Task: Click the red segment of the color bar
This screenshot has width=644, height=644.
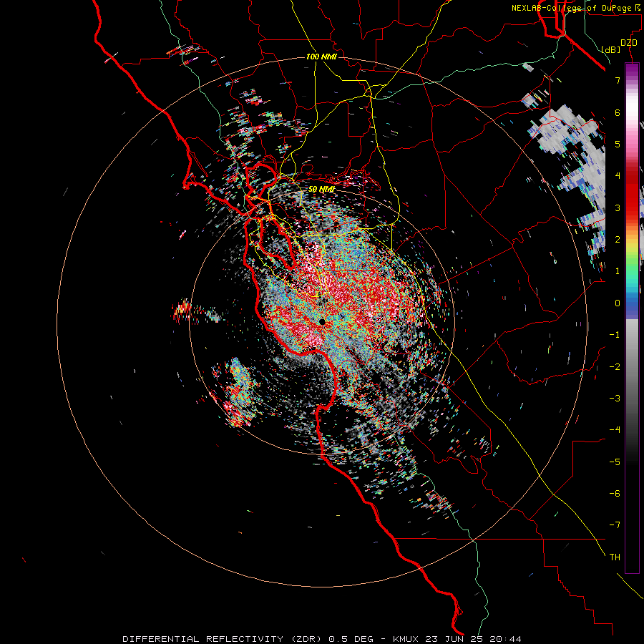Action: click(x=632, y=191)
